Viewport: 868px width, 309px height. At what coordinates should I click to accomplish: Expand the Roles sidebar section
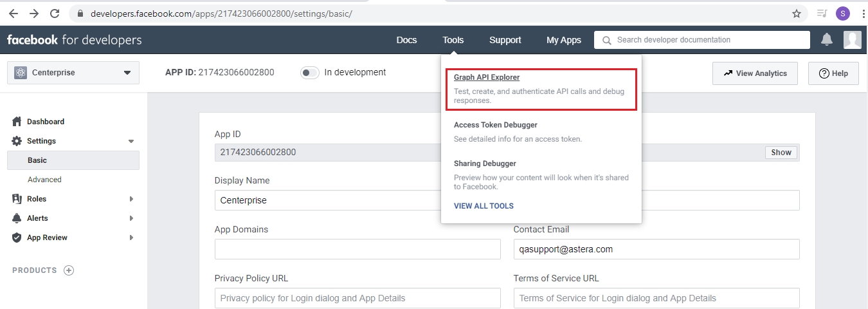tap(131, 199)
